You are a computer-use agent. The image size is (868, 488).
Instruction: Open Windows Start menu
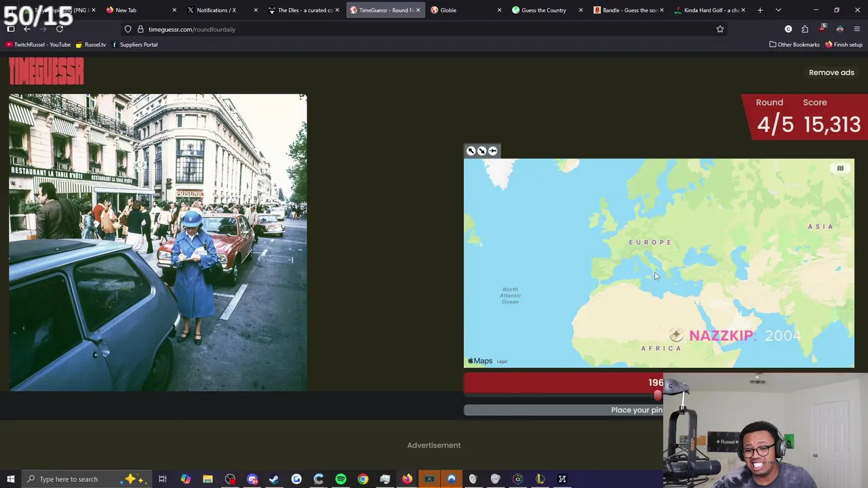coord(10,479)
